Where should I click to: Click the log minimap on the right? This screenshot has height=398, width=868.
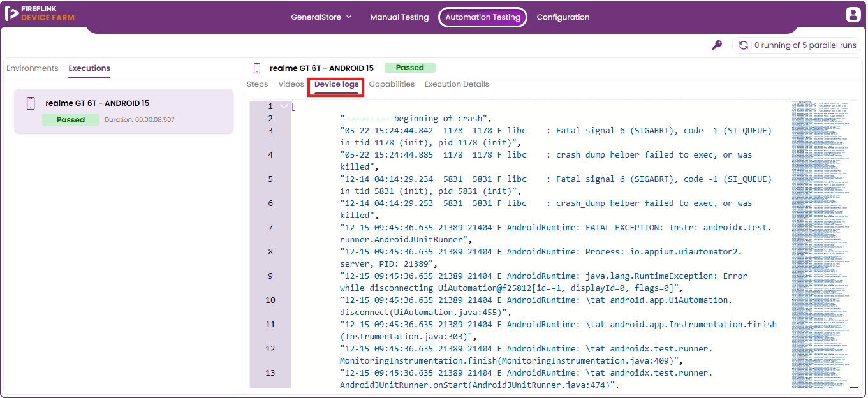tap(820, 244)
